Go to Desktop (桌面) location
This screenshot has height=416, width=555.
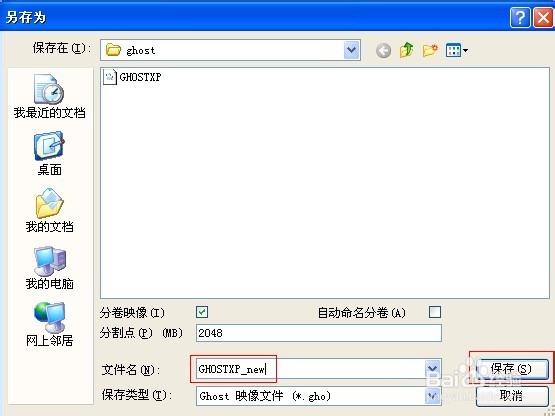pos(49,154)
